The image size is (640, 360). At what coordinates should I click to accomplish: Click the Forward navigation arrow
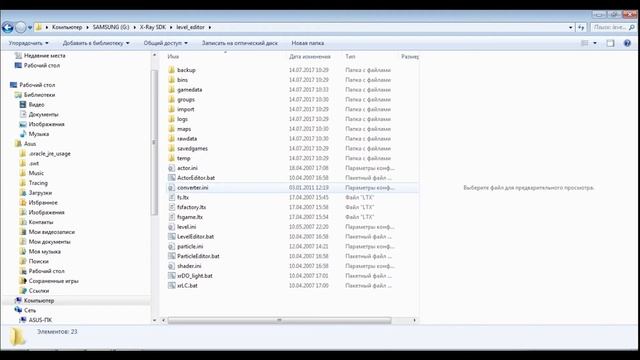pyautogui.click(x=20, y=27)
